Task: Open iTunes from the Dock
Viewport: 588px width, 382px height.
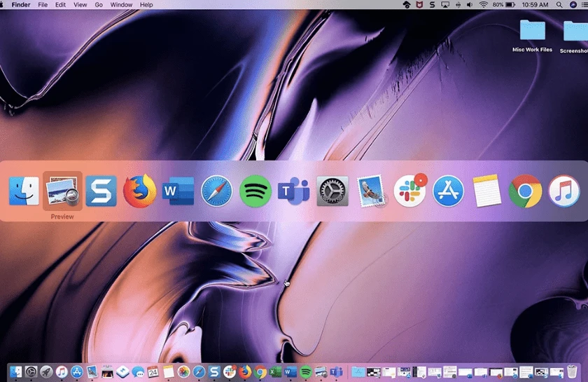Action: coord(62,372)
